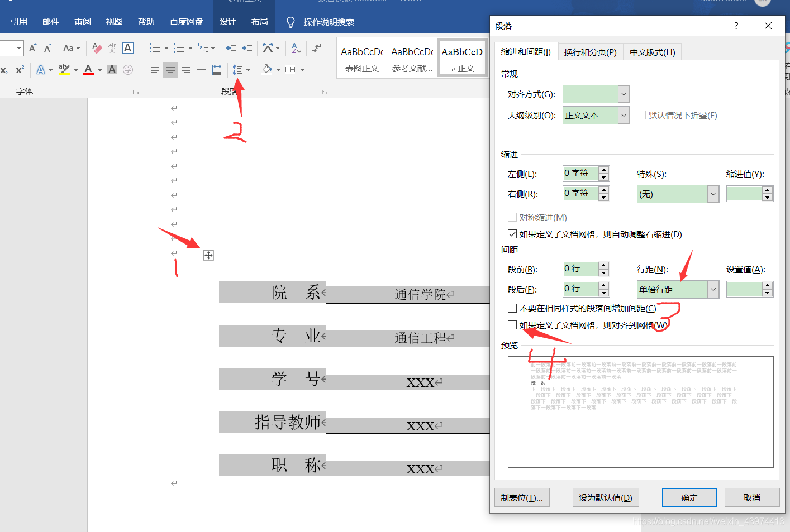The image size is (790, 532).
Task: Open the 对齐方式 dropdown
Action: pos(624,94)
